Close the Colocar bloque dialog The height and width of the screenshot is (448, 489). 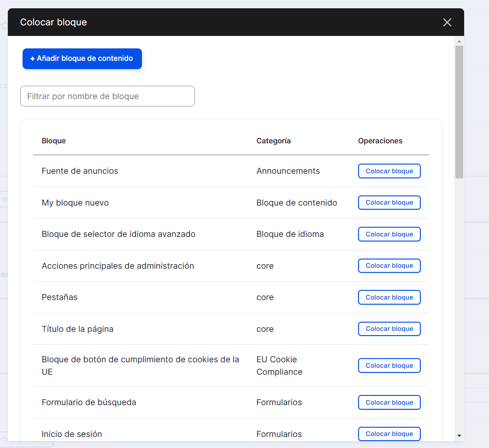pyautogui.click(x=447, y=23)
